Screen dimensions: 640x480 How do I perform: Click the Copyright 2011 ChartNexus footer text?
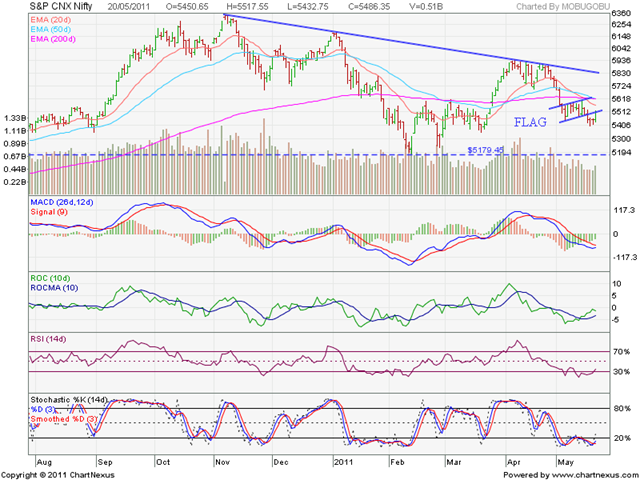point(58,475)
